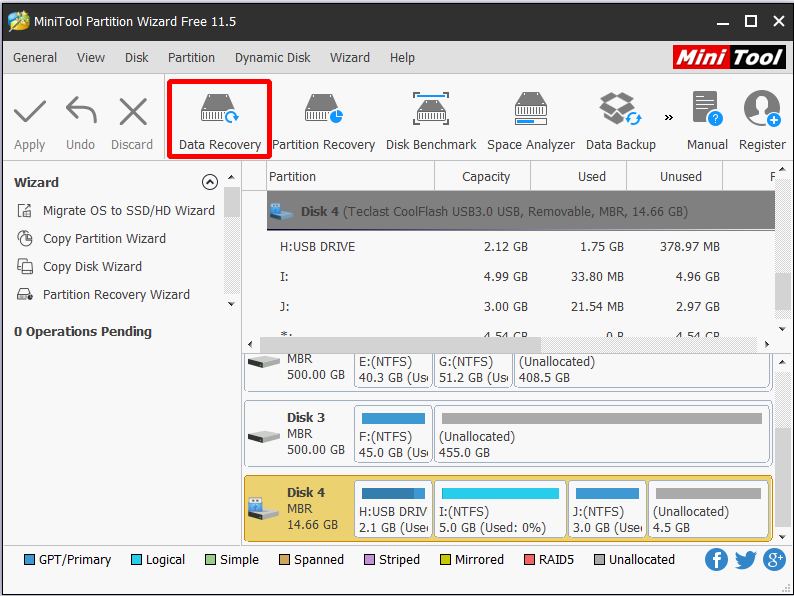Open the MiniTool Google Plus icon
This screenshot has height=596, width=794.
[x=774, y=559]
